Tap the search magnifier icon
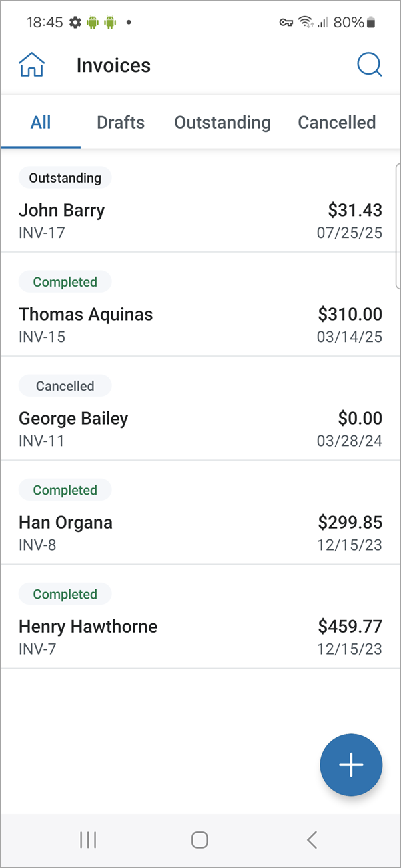Viewport: 401px width, 868px height. (x=369, y=64)
